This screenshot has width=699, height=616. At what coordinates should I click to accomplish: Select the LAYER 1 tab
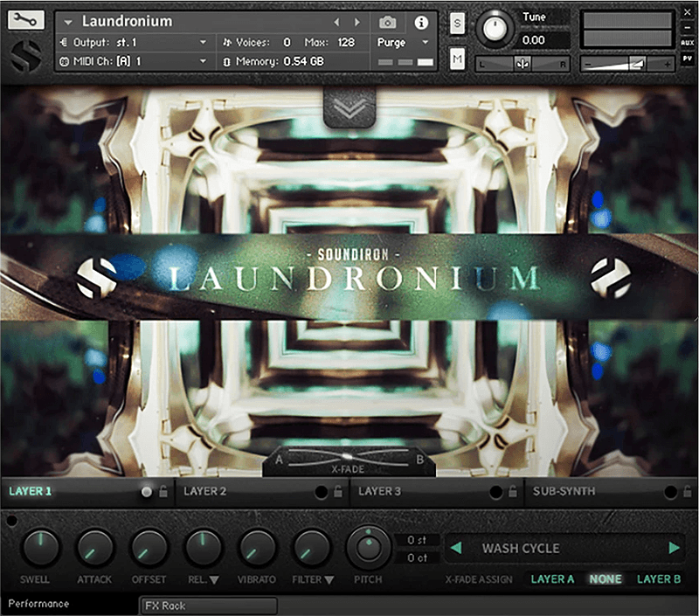(31, 491)
